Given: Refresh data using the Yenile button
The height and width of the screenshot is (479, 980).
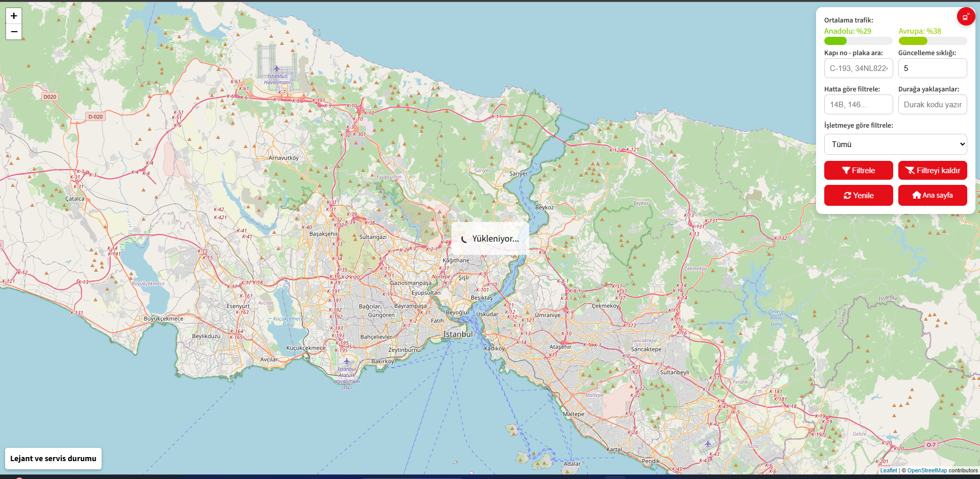Looking at the screenshot, I should (x=858, y=196).
